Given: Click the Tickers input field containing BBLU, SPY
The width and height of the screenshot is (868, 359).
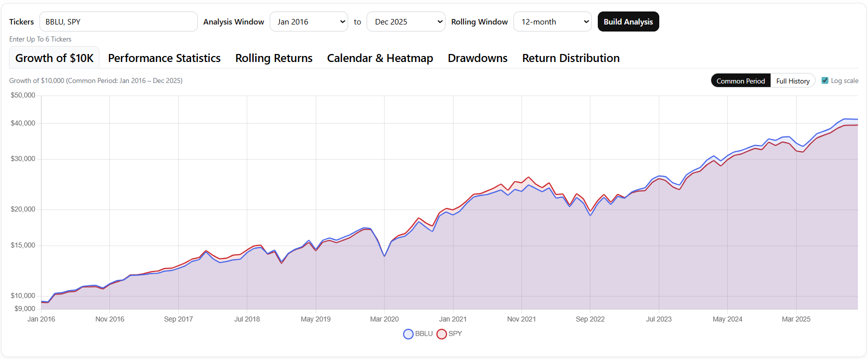Looking at the screenshot, I should click(x=118, y=21).
